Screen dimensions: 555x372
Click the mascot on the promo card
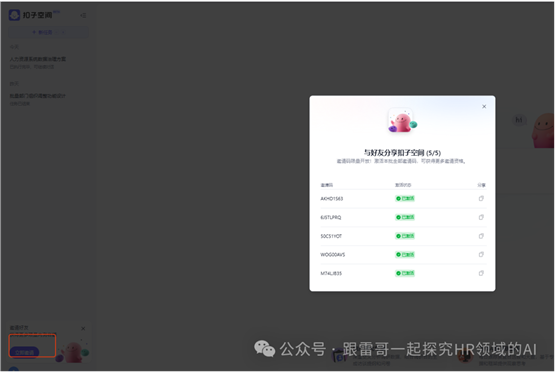[x=73, y=352]
